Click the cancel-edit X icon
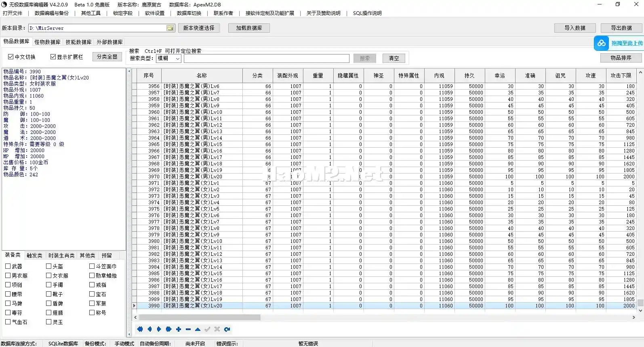Viewport: 644px width, 347px height. click(217, 329)
